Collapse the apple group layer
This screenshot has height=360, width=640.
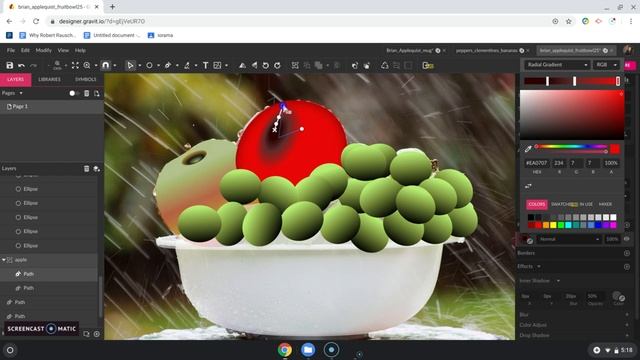(4, 260)
